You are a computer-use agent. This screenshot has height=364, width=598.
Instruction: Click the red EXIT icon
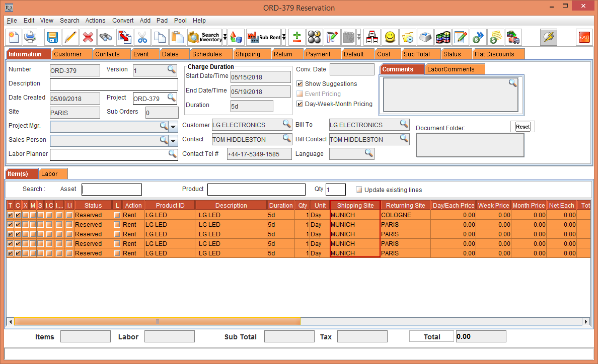(584, 37)
